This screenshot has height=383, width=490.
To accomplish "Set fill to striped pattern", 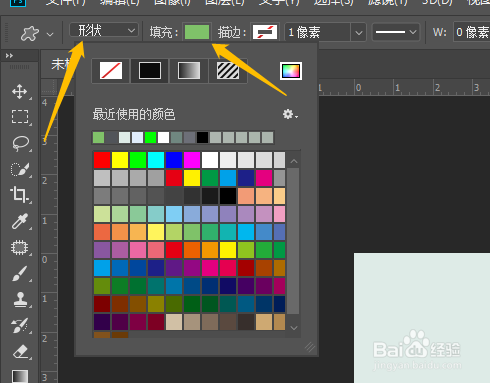I will coord(228,71).
